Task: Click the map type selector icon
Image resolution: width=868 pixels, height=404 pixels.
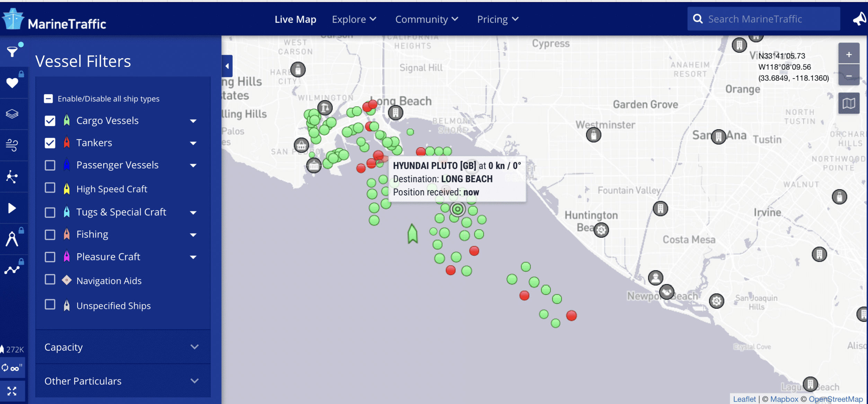Action: click(849, 103)
